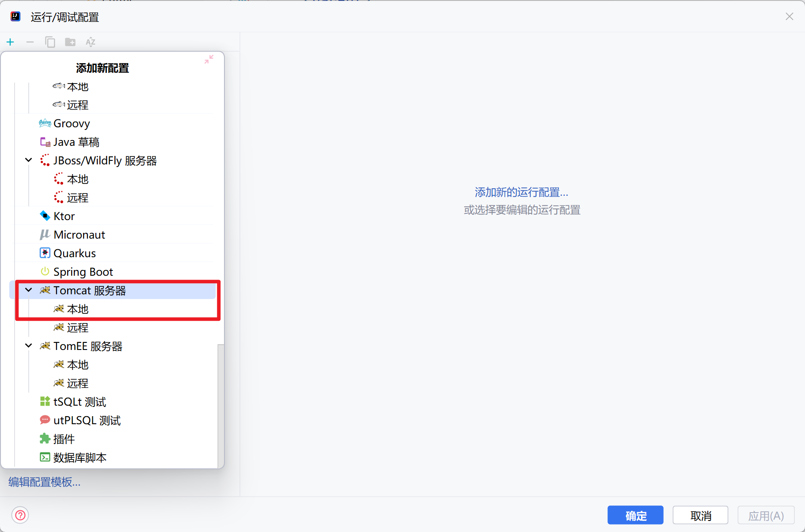Click the sort alphabetically AZ icon
The image size is (805, 532).
(x=91, y=42)
